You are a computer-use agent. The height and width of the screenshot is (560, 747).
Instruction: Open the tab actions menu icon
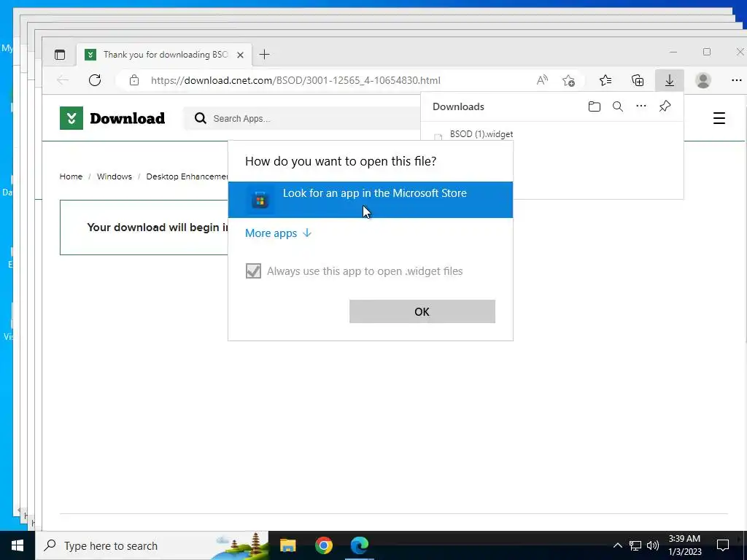click(x=60, y=55)
